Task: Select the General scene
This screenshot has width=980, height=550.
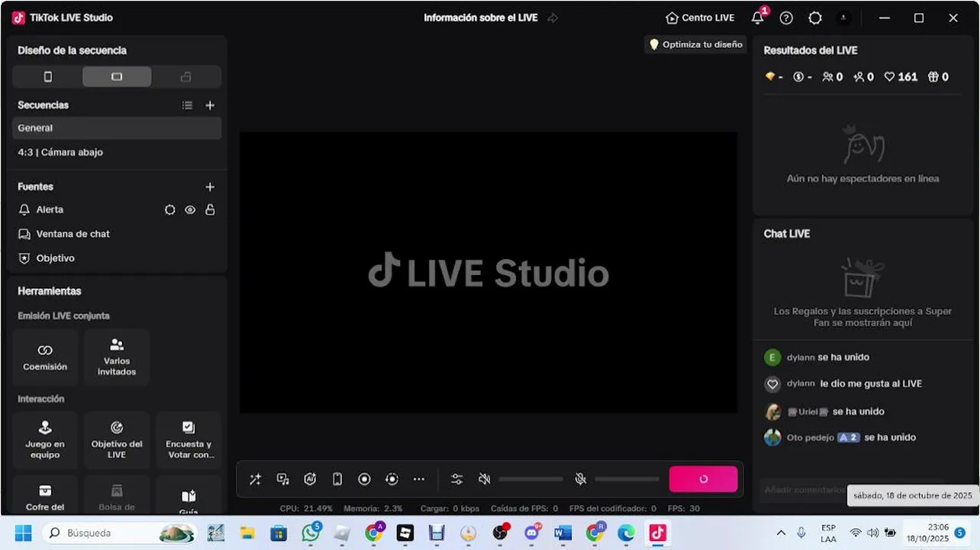Action: (x=117, y=128)
